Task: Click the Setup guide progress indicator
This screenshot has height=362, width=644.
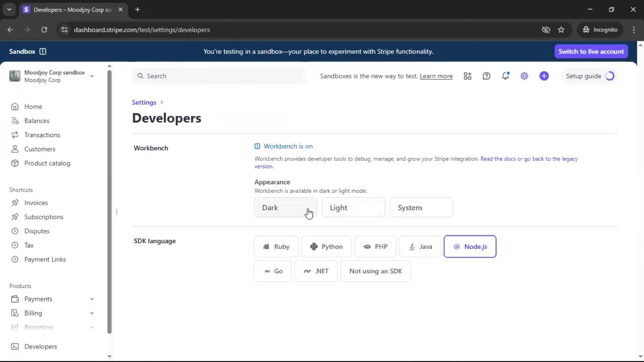Action: point(610,76)
